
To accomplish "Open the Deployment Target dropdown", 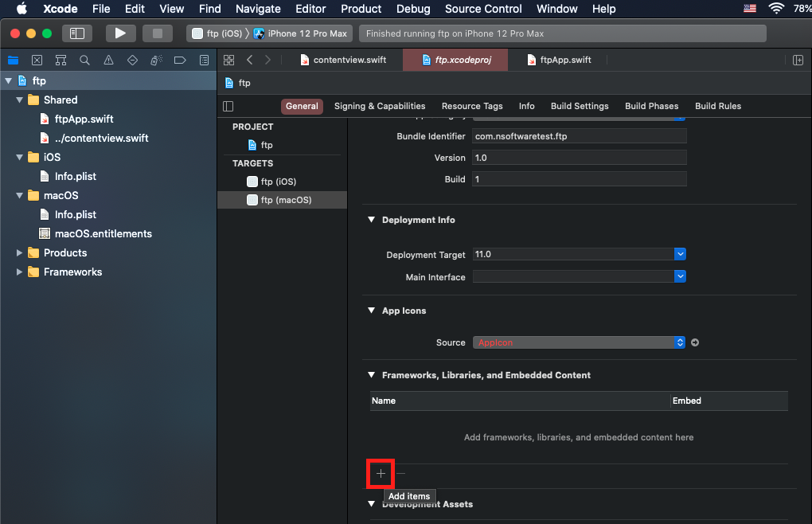I will (x=680, y=254).
